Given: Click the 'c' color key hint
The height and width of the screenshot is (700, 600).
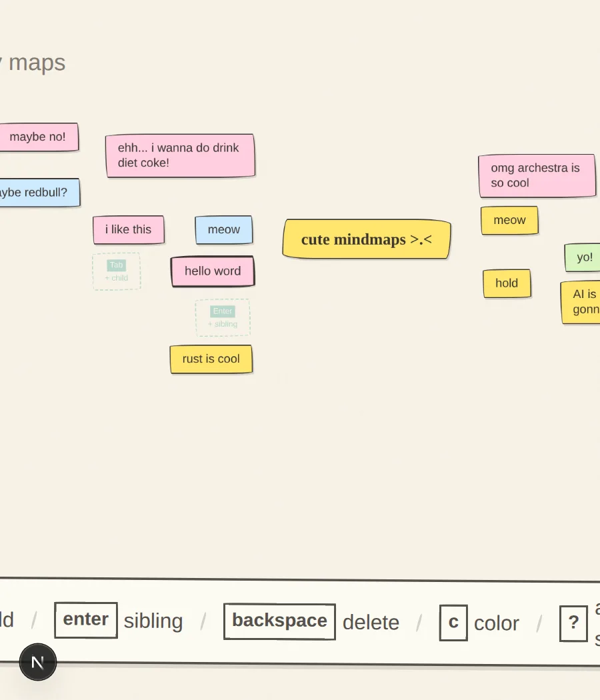Looking at the screenshot, I should (453, 623).
